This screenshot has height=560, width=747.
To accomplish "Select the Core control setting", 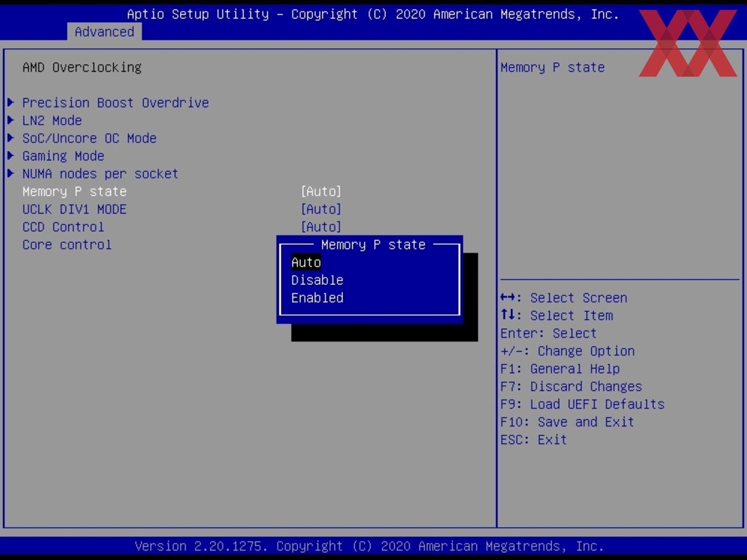I will [x=67, y=245].
